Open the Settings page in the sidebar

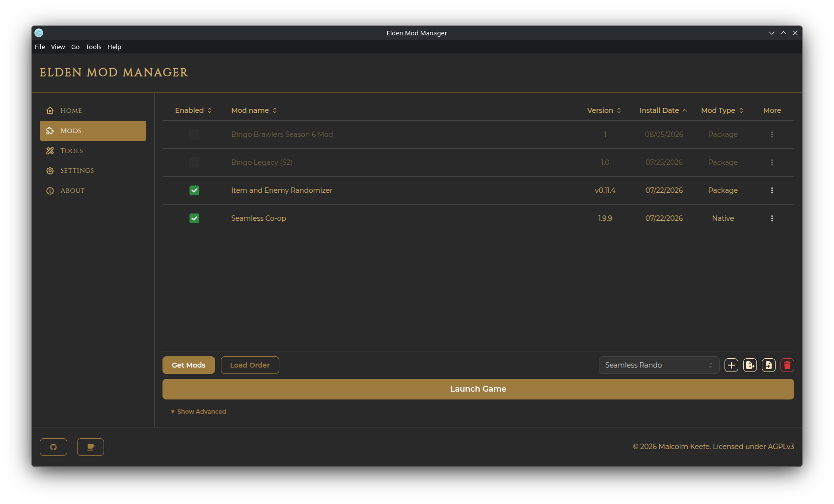click(x=93, y=170)
